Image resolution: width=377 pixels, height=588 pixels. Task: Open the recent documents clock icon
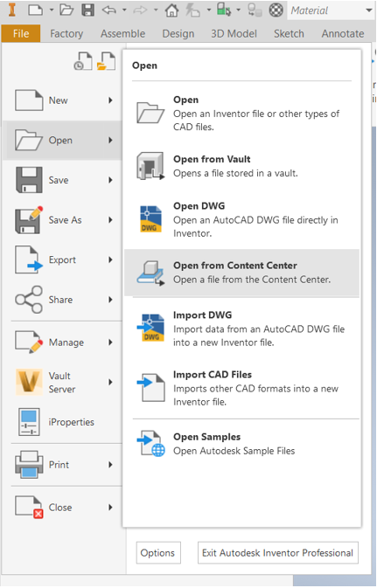(x=83, y=61)
